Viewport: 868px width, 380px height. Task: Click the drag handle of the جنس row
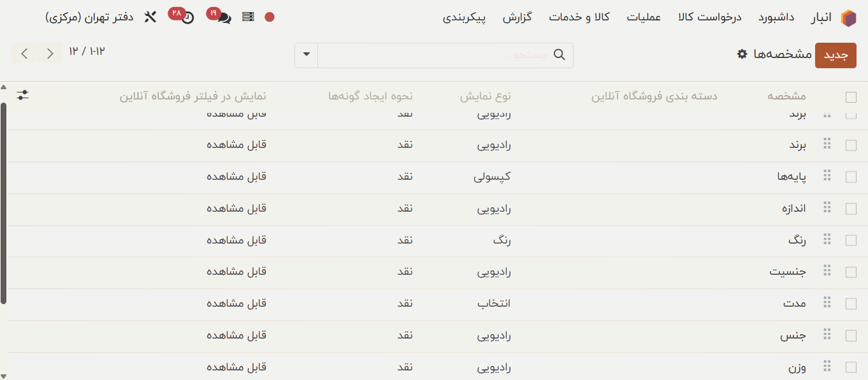coord(828,334)
